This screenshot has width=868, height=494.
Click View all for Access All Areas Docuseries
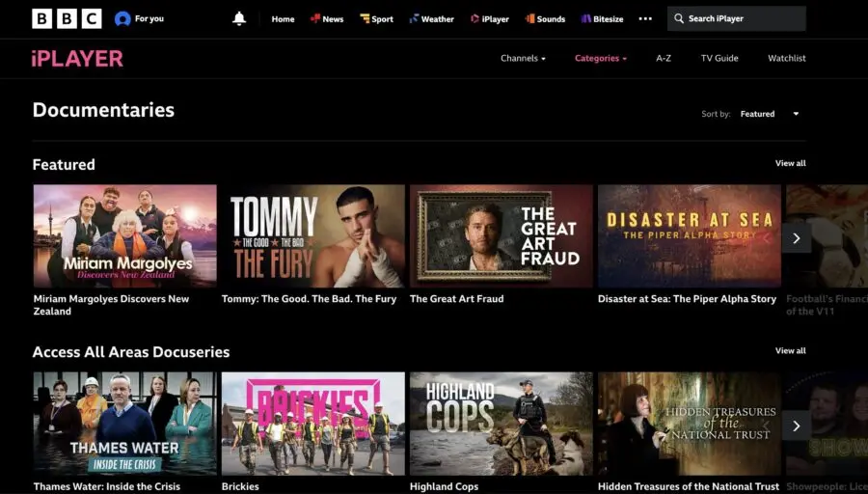click(x=790, y=350)
